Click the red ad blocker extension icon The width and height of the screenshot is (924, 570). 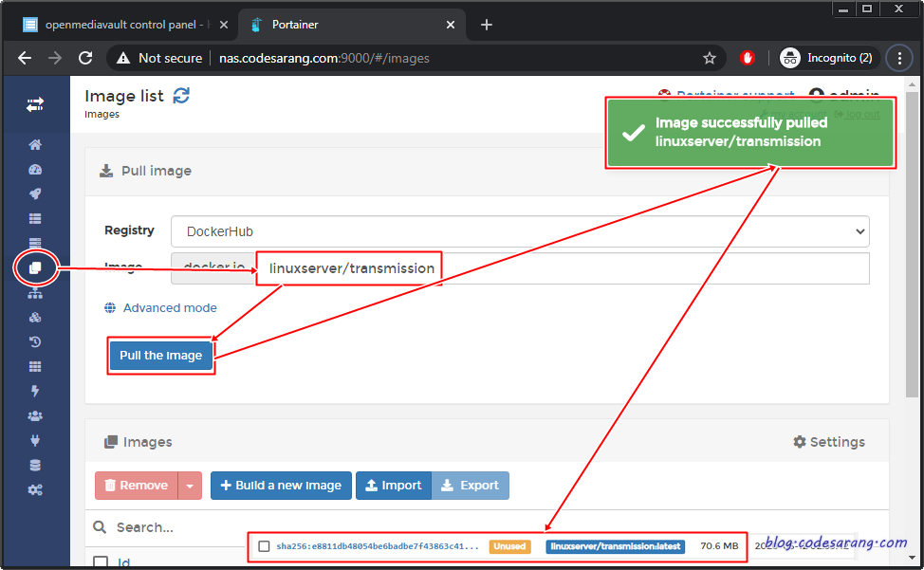tap(748, 58)
